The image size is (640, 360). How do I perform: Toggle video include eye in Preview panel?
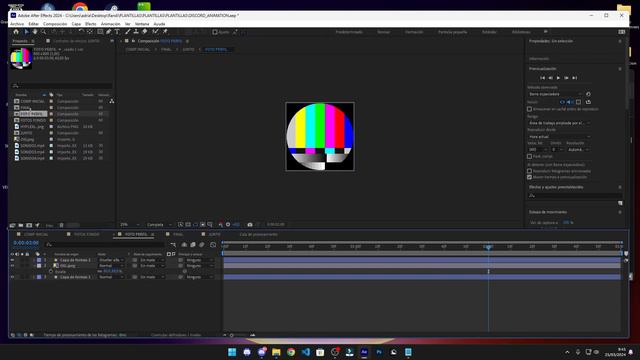pos(562,102)
